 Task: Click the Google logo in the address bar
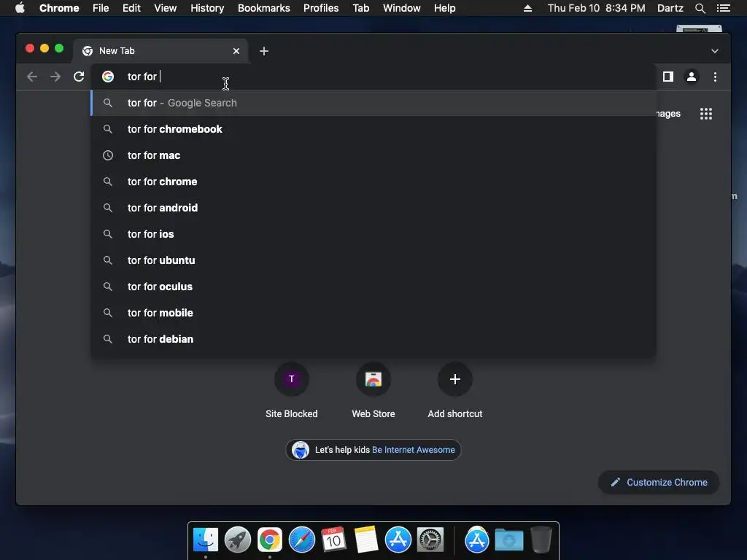coord(108,77)
